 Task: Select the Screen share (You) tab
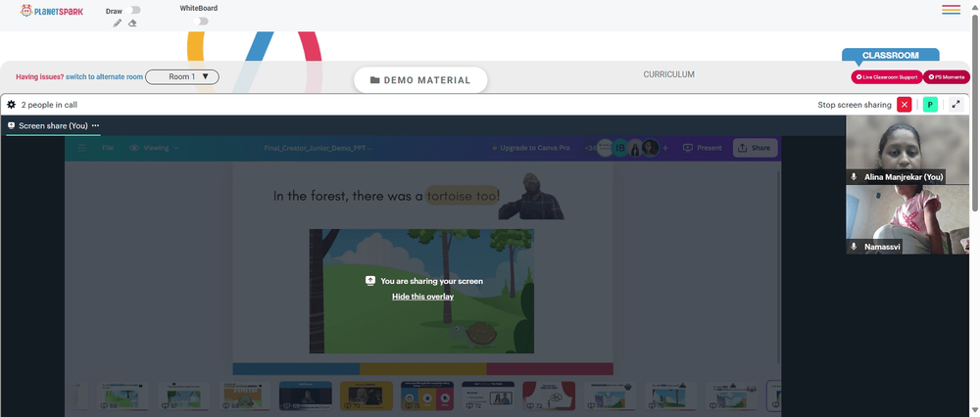click(x=53, y=125)
